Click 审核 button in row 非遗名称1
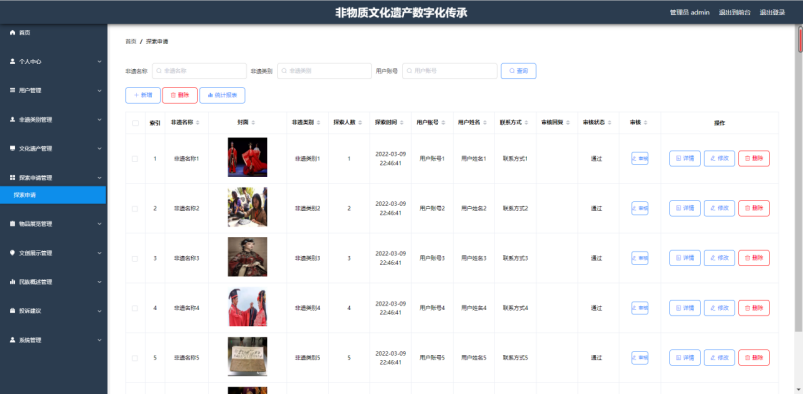This screenshot has width=803, height=394. coord(640,159)
